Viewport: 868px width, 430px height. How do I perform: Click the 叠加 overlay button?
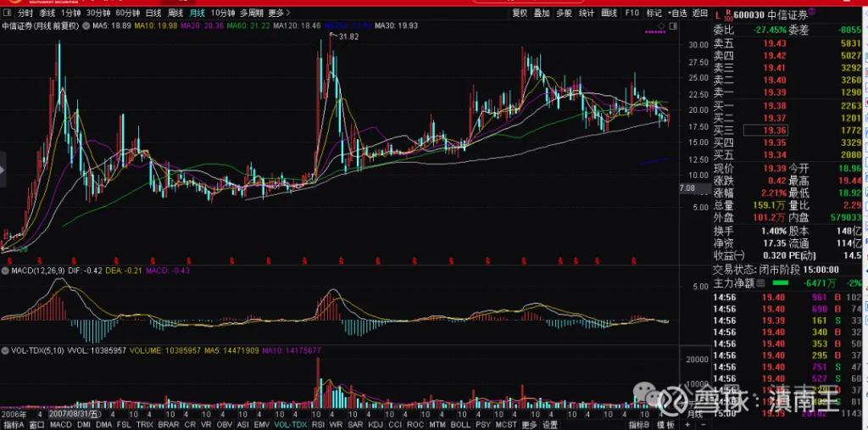(542, 13)
